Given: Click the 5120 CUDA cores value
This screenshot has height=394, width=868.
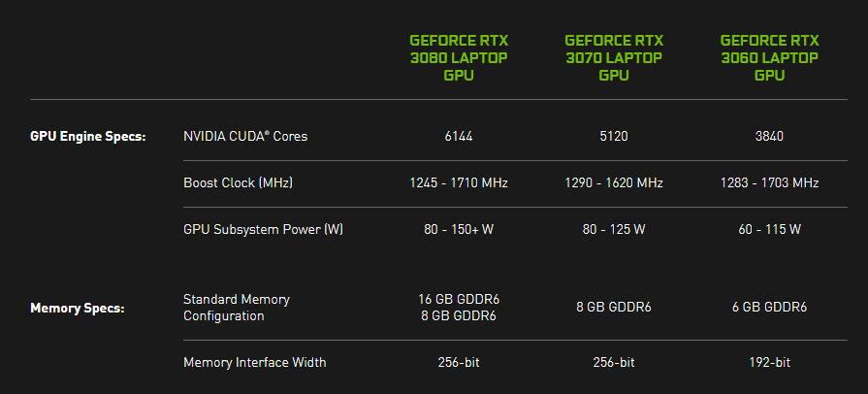Looking at the screenshot, I should click(614, 136).
